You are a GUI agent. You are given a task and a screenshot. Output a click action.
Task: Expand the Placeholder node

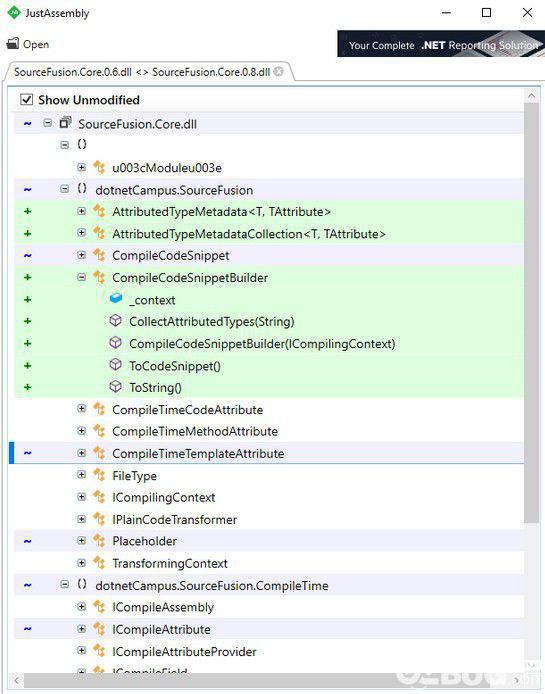click(81, 540)
